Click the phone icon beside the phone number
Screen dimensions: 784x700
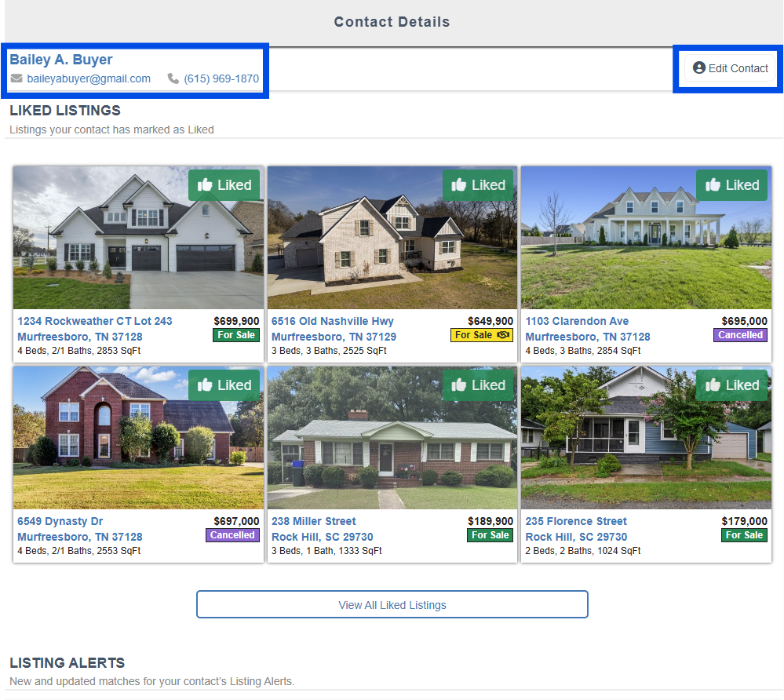[x=173, y=78]
